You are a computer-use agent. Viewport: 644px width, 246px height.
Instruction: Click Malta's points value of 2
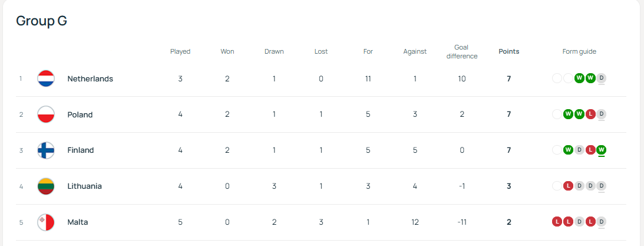click(x=509, y=222)
